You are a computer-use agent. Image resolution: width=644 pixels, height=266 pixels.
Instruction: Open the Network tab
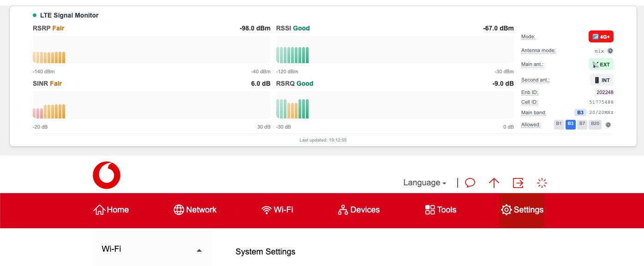(x=195, y=210)
